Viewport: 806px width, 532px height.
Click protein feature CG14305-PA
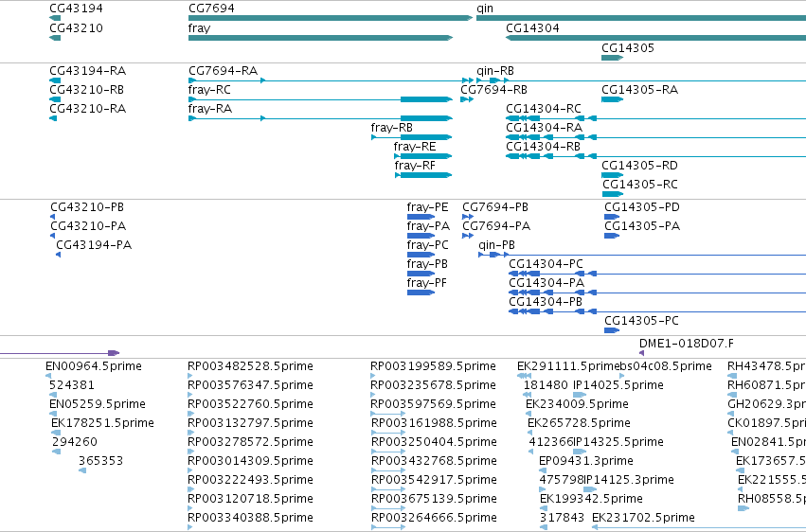[612, 236]
